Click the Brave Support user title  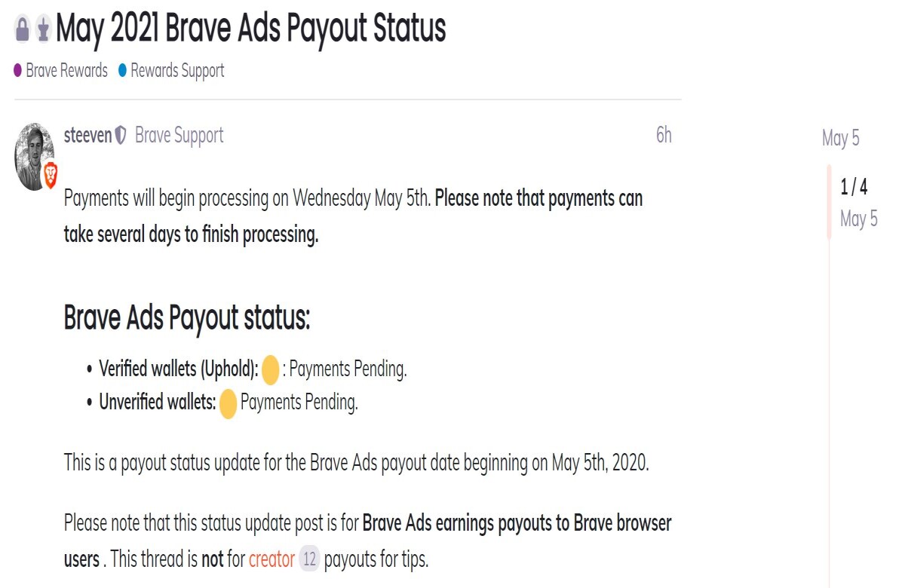(179, 136)
